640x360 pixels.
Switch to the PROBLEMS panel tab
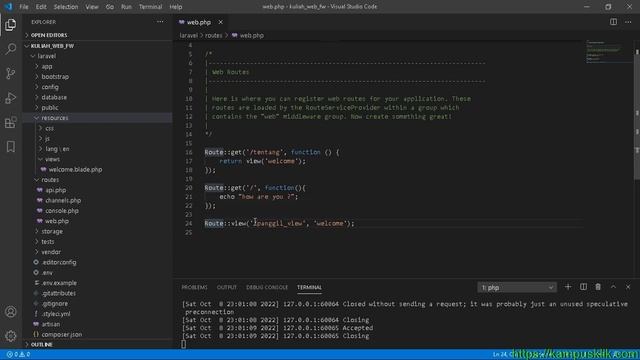(x=194, y=287)
